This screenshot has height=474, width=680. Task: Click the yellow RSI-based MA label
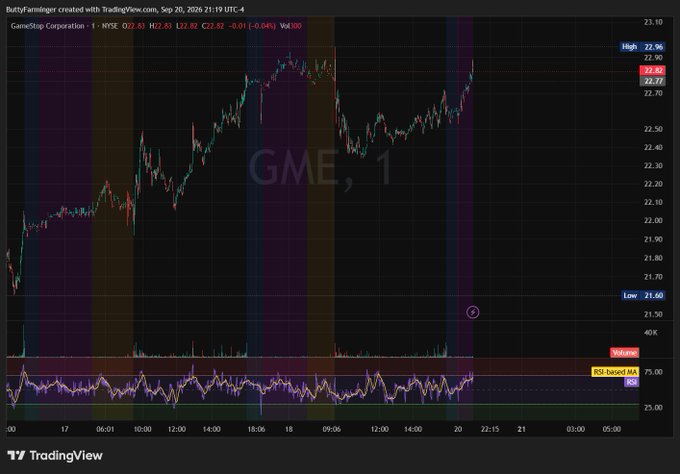[x=615, y=372]
